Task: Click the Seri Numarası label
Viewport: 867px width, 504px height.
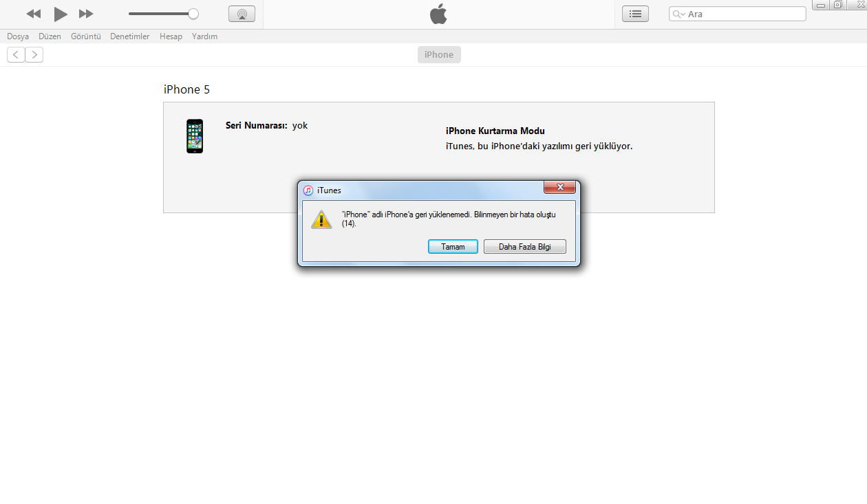Action: click(x=256, y=126)
